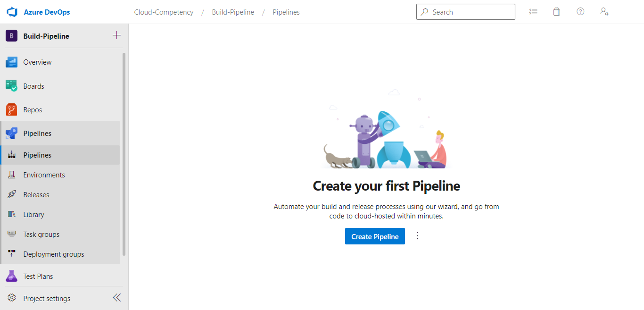This screenshot has width=644, height=310.
Task: Open the Marketplace shopping bag icon
Action: tap(557, 12)
